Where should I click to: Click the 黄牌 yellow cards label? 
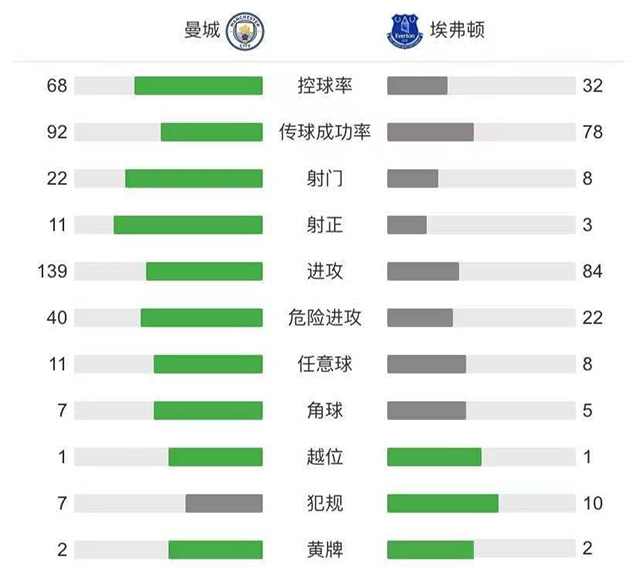[x=325, y=549]
